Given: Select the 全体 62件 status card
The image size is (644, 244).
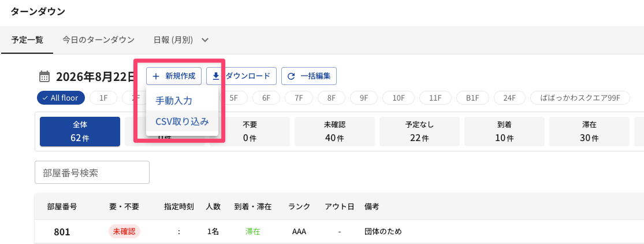Looking at the screenshot, I should 80,132.
